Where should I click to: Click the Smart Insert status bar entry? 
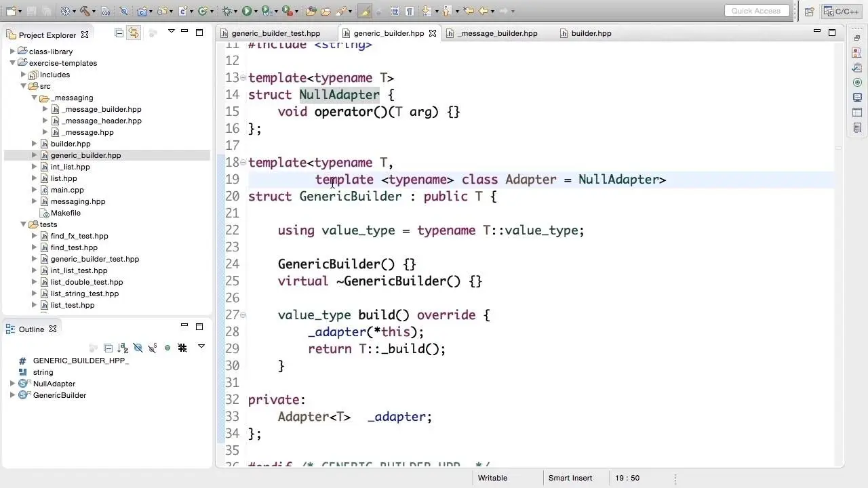[570, 478]
